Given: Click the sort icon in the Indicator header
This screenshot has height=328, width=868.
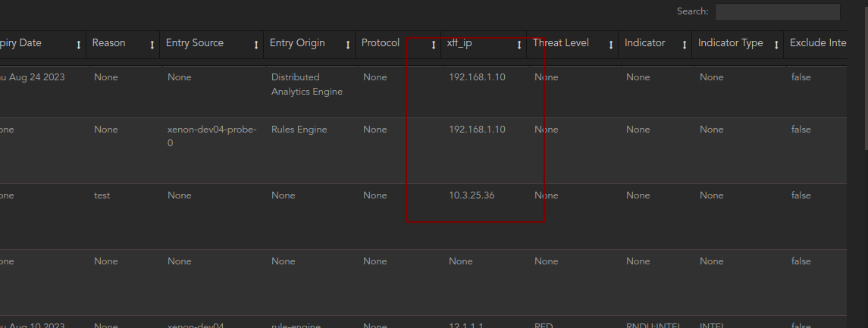Looking at the screenshot, I should 685,45.
